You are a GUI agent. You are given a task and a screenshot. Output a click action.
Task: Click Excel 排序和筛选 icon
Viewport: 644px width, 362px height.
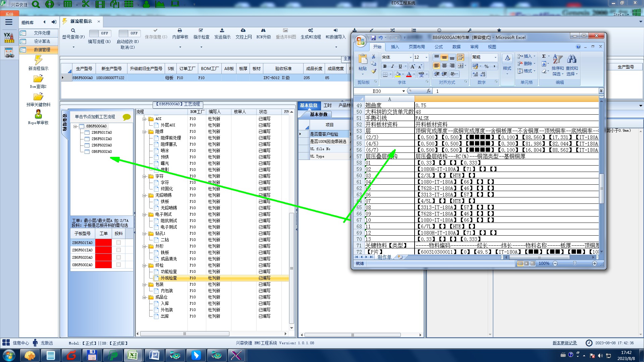coord(558,59)
